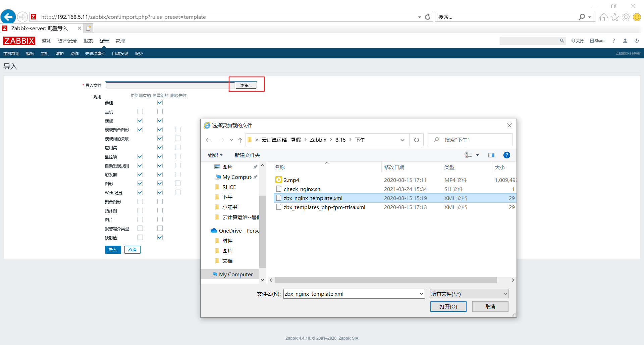Toggle 聚合图形 update existing checkbox
Viewport: 644px width, 345px height.
140,201
